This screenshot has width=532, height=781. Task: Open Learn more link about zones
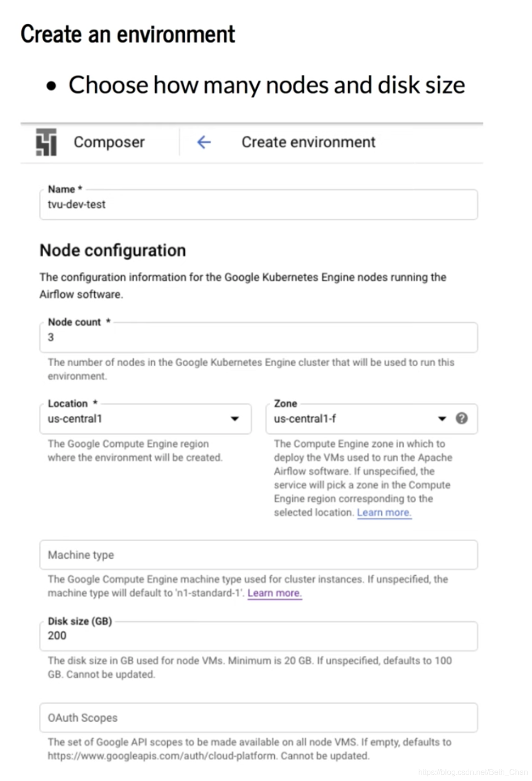tap(384, 513)
